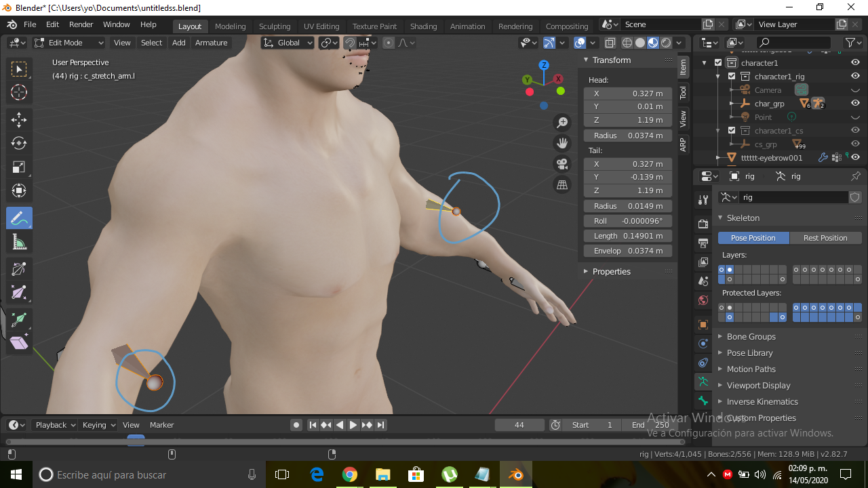Open the Scene properties tab
868x488 pixels.
coord(703,281)
